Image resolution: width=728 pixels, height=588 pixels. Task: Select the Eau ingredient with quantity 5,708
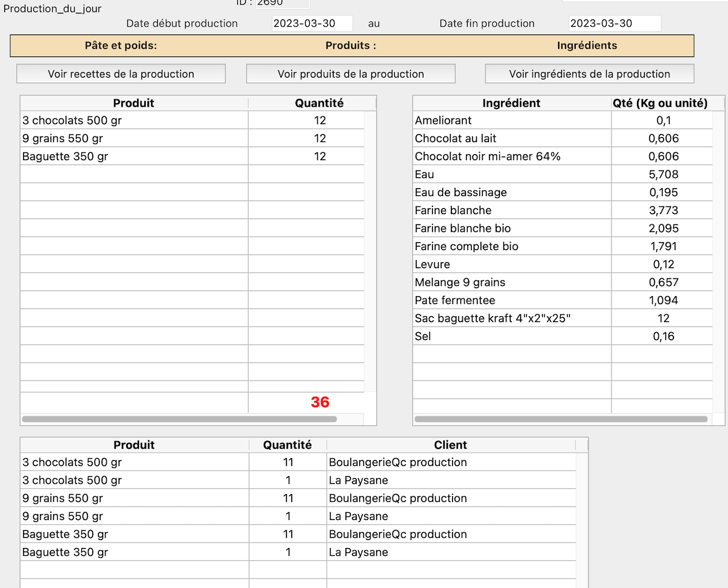tap(562, 174)
